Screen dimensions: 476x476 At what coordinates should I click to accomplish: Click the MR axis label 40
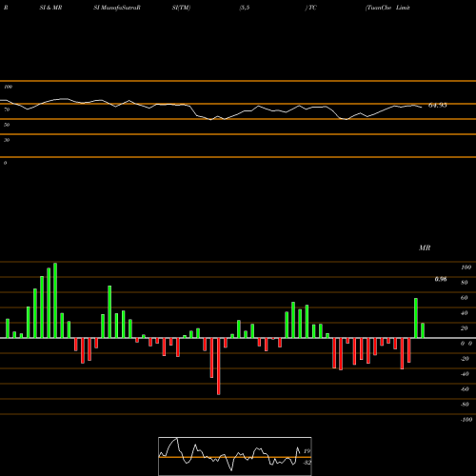pos(465,313)
